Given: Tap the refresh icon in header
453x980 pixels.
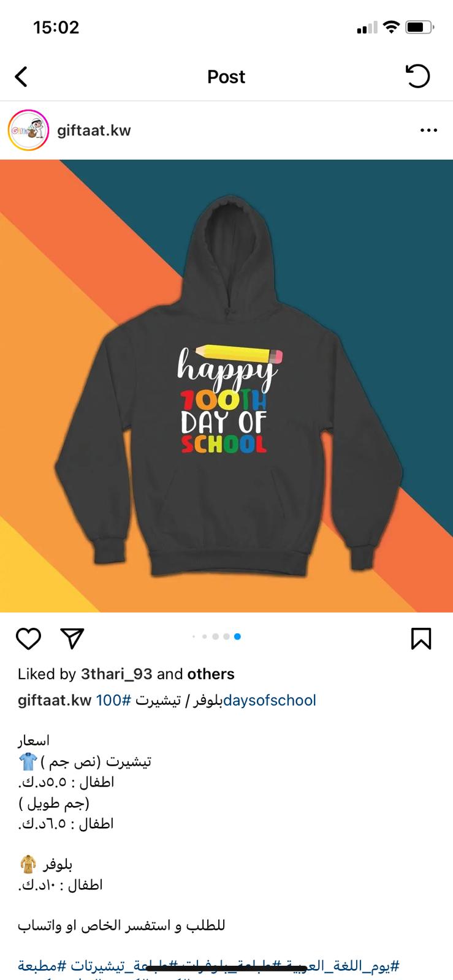Looking at the screenshot, I should point(418,77).
